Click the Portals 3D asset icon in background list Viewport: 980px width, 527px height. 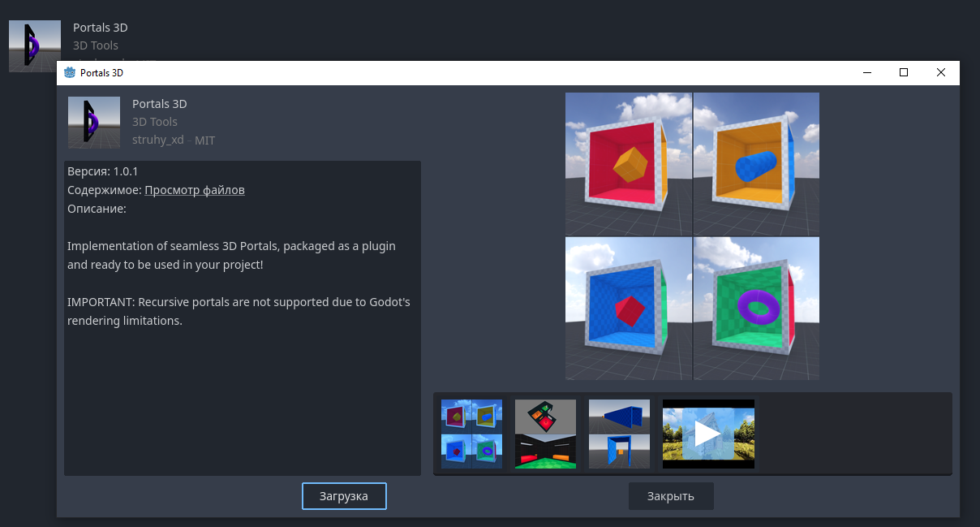[x=35, y=46]
